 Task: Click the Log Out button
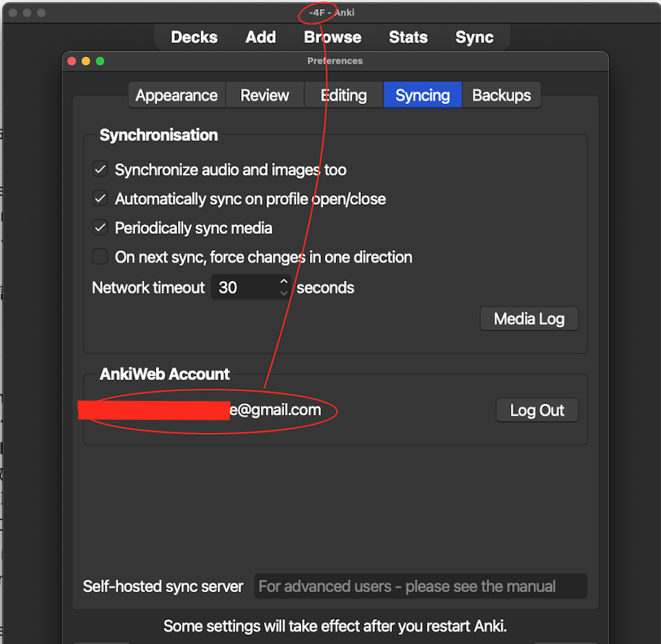coord(537,410)
